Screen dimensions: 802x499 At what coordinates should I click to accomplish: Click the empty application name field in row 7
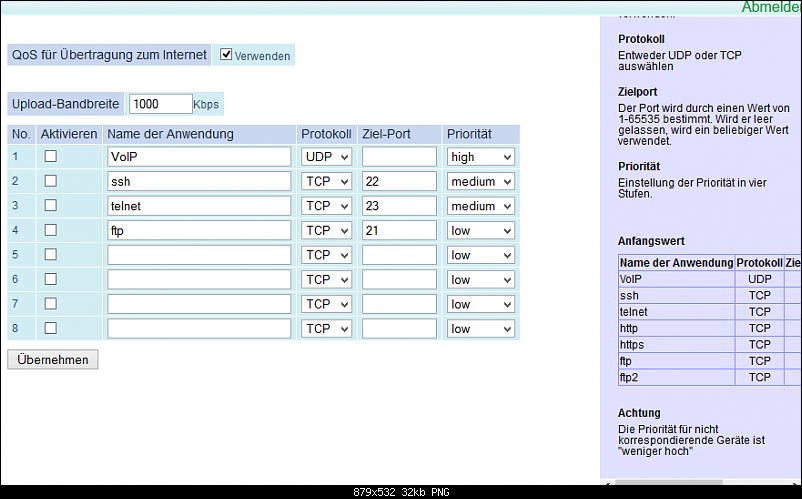tap(199, 304)
